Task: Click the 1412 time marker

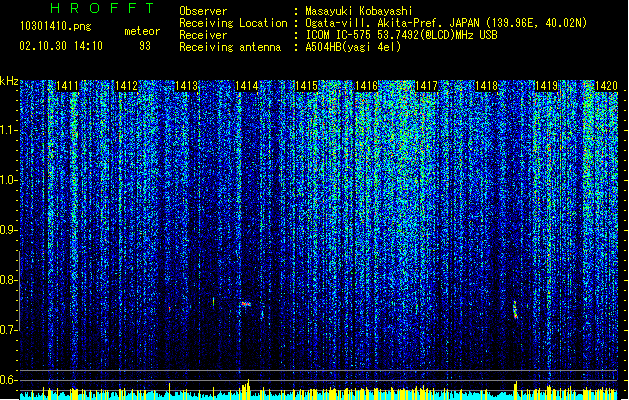Action: (x=126, y=86)
